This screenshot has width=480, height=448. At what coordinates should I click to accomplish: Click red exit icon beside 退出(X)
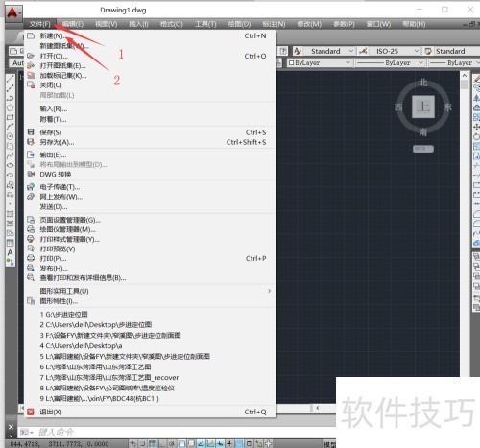[31, 412]
